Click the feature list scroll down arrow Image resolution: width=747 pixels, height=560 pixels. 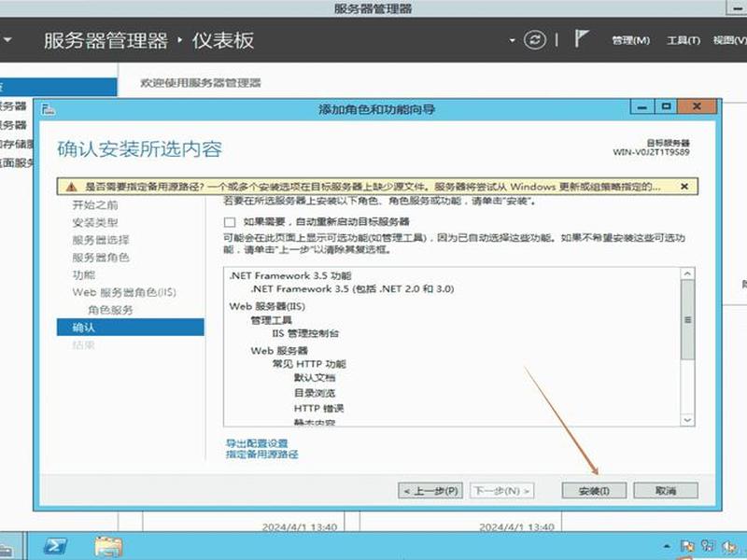(687, 420)
